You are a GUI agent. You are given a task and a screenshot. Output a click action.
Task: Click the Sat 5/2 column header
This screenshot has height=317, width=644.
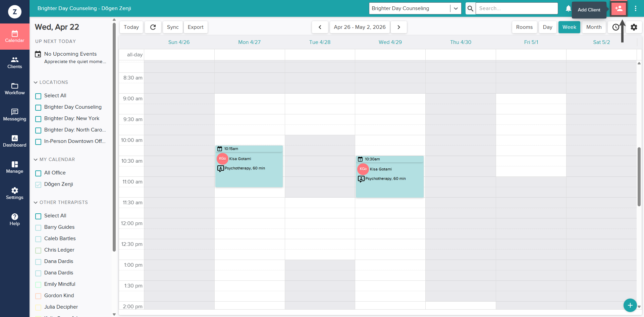click(x=601, y=42)
